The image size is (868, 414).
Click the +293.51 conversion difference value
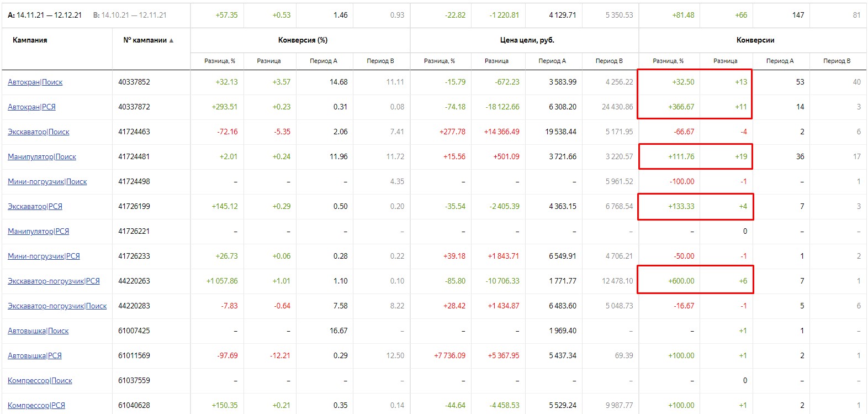(225, 107)
